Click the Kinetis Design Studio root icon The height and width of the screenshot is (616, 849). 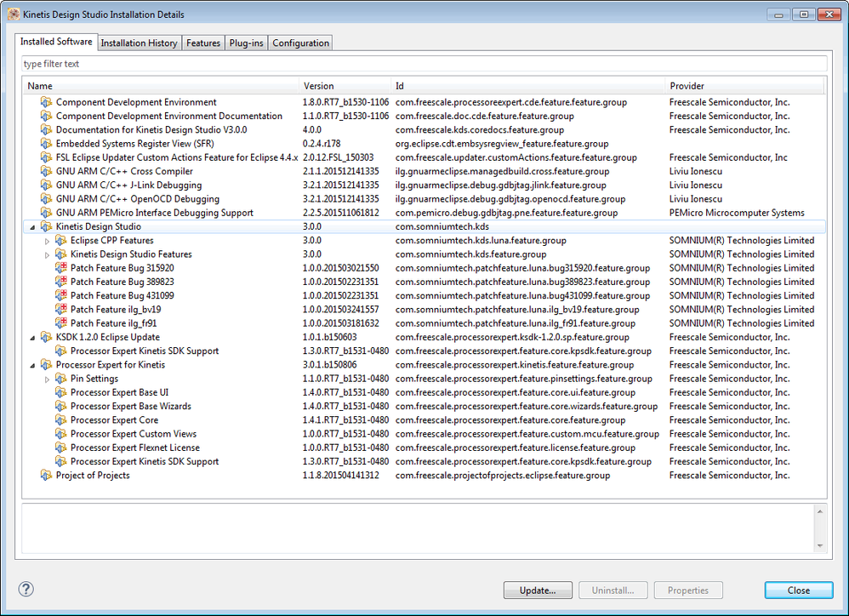47,226
